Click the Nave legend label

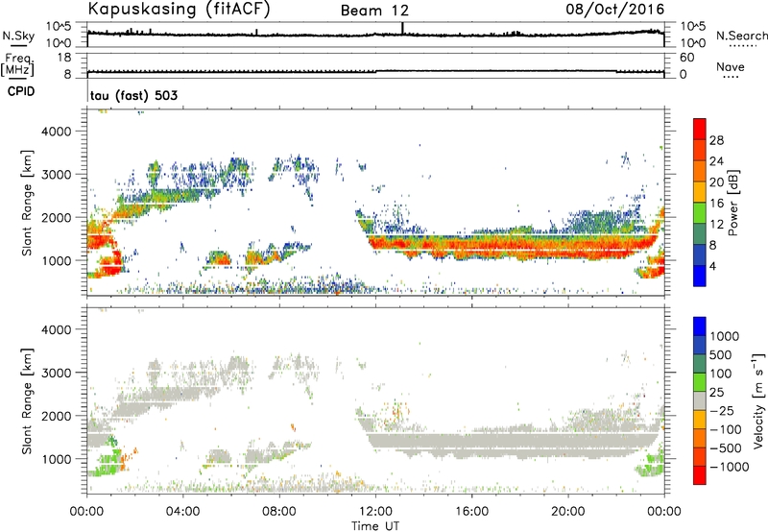click(x=731, y=66)
